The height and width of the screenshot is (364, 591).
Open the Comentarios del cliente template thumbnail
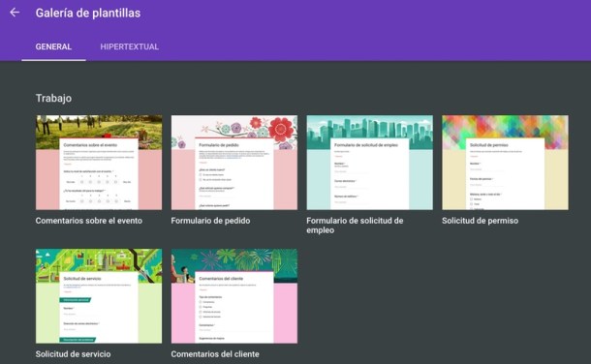tap(234, 296)
